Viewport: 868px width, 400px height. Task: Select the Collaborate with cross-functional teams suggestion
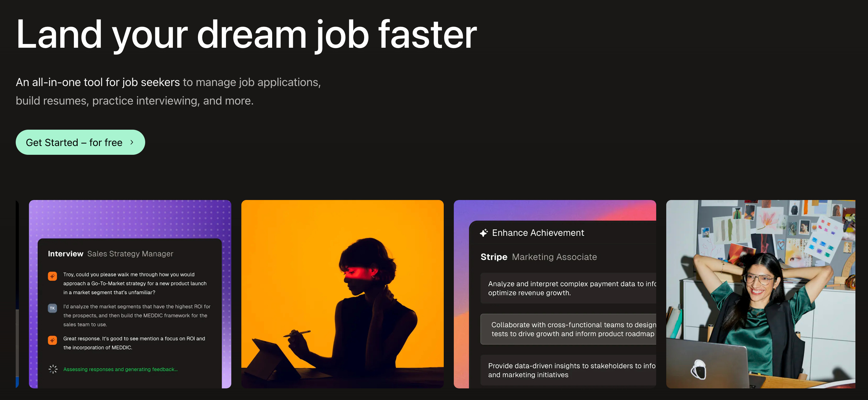[568, 329]
